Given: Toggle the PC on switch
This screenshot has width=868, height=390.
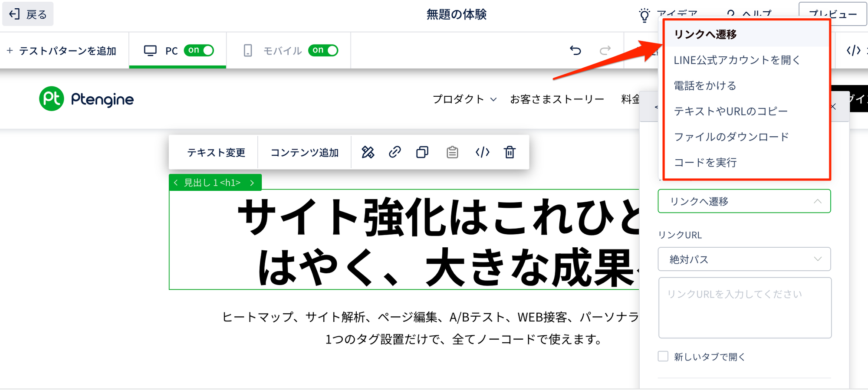Looking at the screenshot, I should point(199,50).
